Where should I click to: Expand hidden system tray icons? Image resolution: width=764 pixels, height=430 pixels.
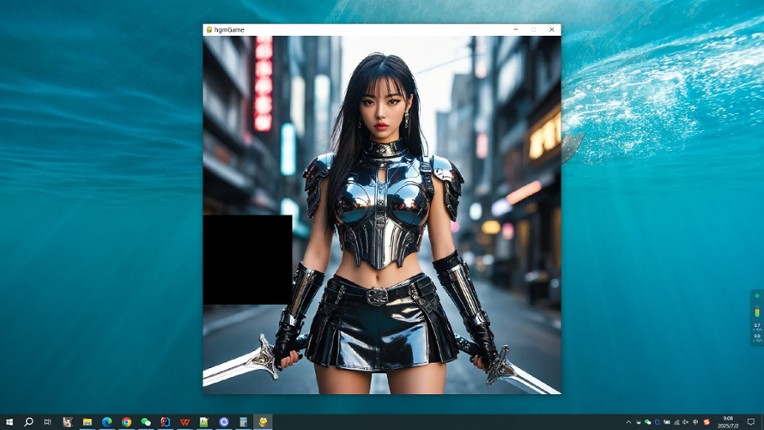pos(629,422)
